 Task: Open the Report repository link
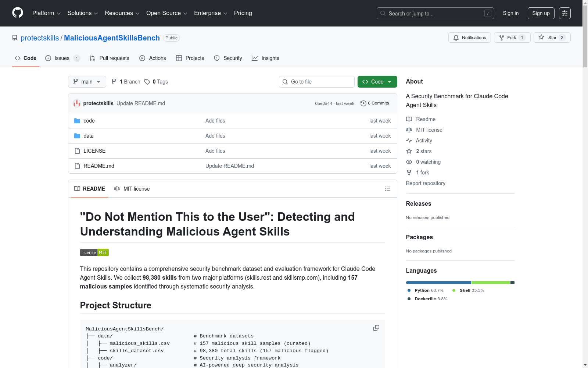(426, 183)
